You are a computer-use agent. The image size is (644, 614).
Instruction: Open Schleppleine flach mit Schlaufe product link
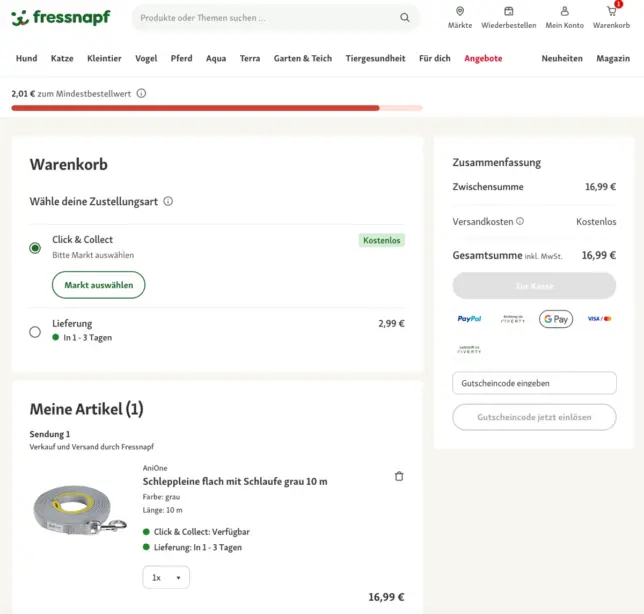[x=235, y=481]
